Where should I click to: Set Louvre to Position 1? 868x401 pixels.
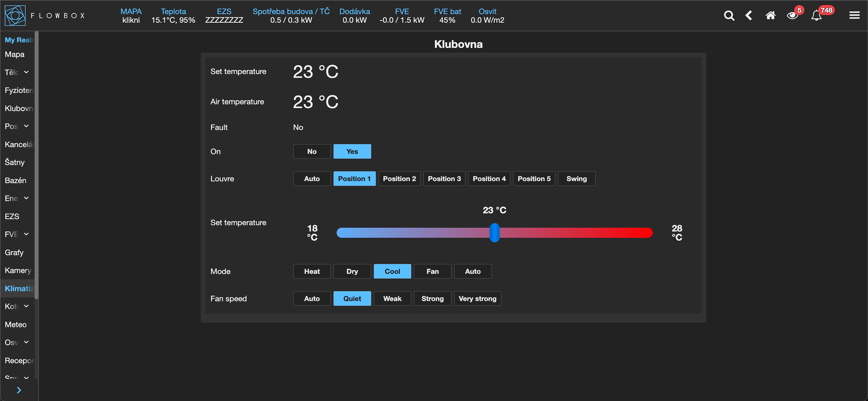pyautogui.click(x=355, y=179)
